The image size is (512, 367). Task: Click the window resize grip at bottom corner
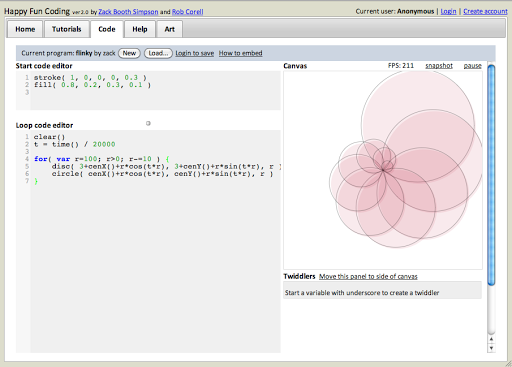pos(508,364)
